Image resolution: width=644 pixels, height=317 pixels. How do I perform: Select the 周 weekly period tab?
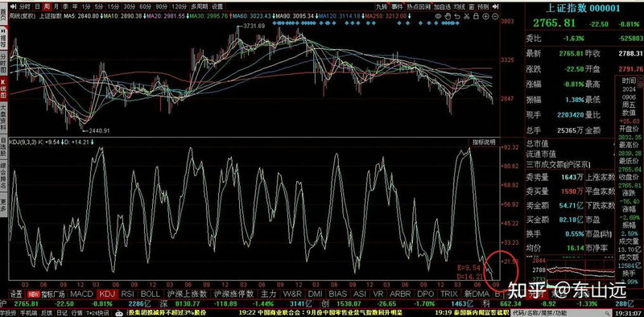pos(47,6)
